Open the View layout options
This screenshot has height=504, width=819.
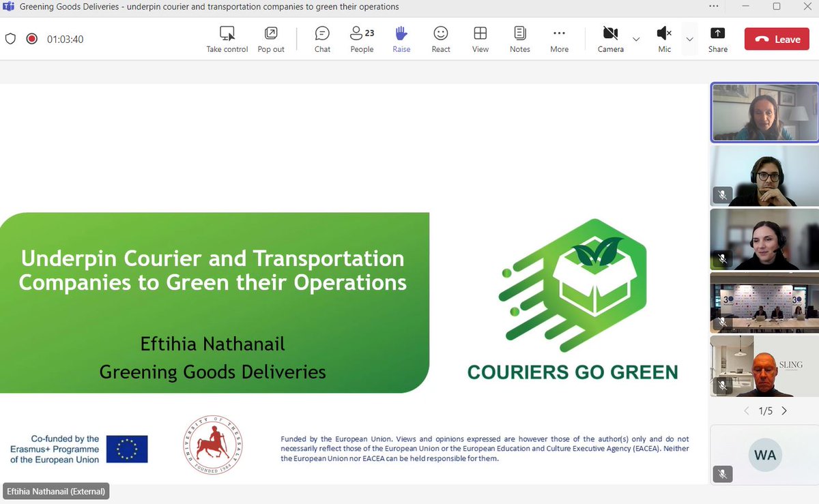480,40
